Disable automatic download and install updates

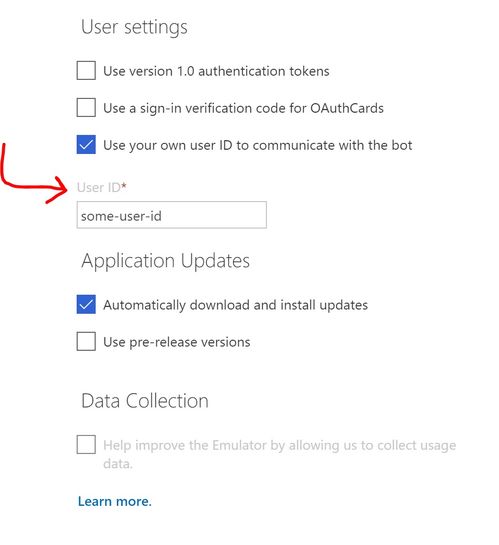pyautogui.click(x=86, y=304)
